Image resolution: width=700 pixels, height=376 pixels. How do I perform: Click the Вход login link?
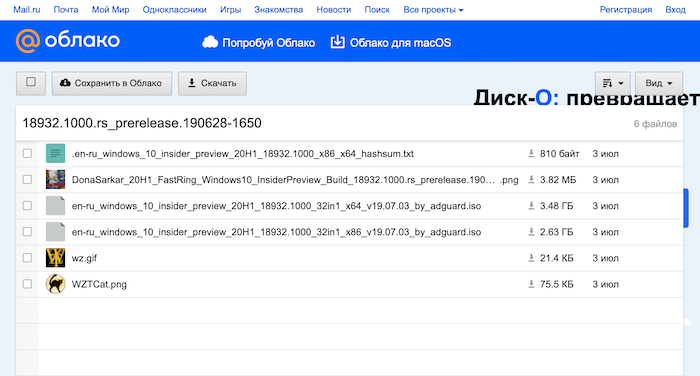(675, 9)
